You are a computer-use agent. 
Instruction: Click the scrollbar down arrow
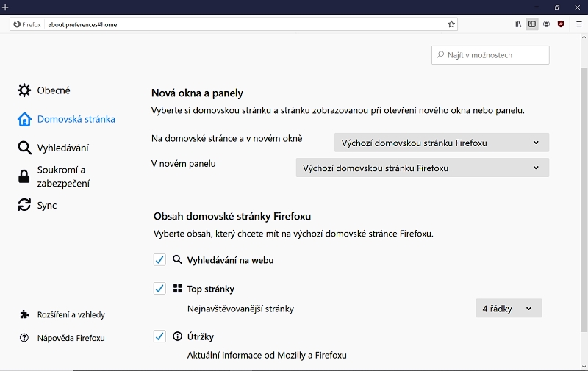point(584,367)
